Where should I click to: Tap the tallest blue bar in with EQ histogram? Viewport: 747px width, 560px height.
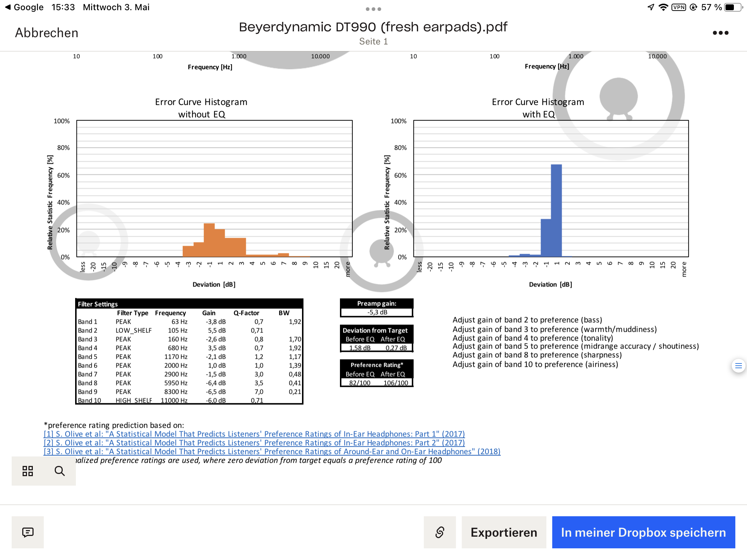coord(556,211)
